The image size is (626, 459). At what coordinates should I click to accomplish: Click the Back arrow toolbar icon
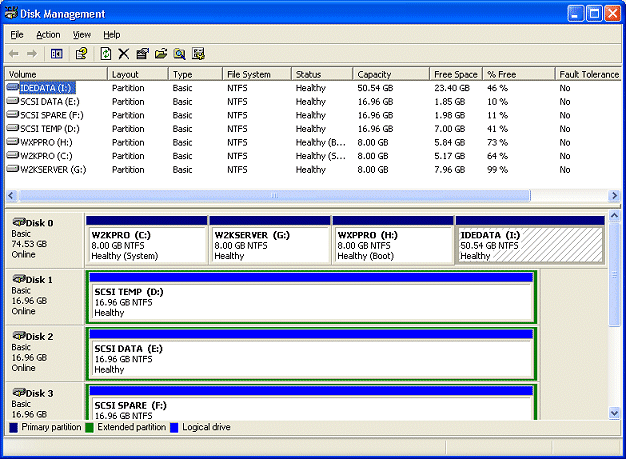point(14,53)
